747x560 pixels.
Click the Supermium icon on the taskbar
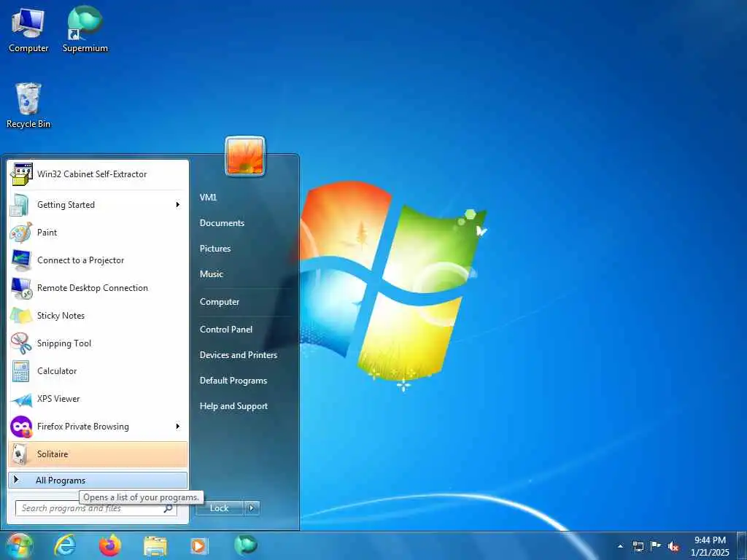click(245, 545)
